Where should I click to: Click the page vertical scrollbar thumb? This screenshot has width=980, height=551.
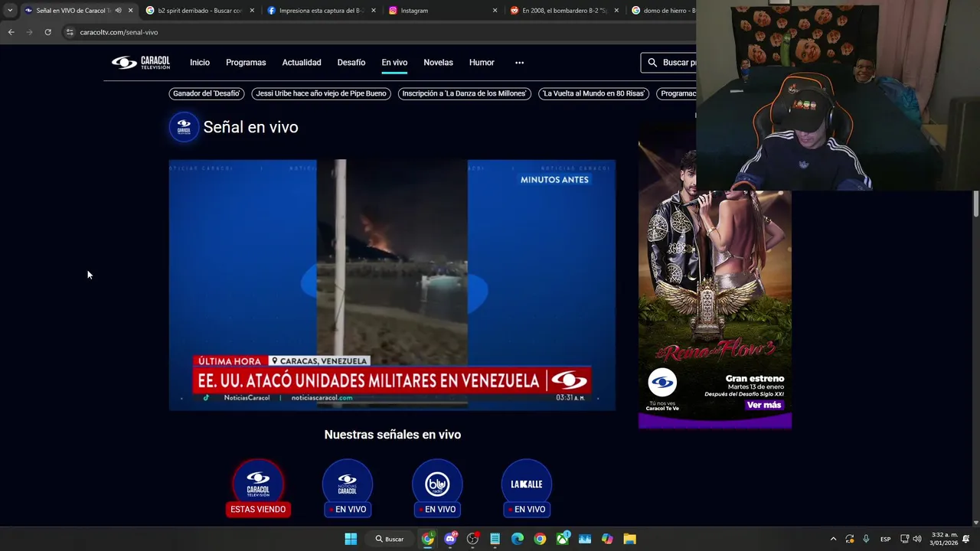pos(976,204)
